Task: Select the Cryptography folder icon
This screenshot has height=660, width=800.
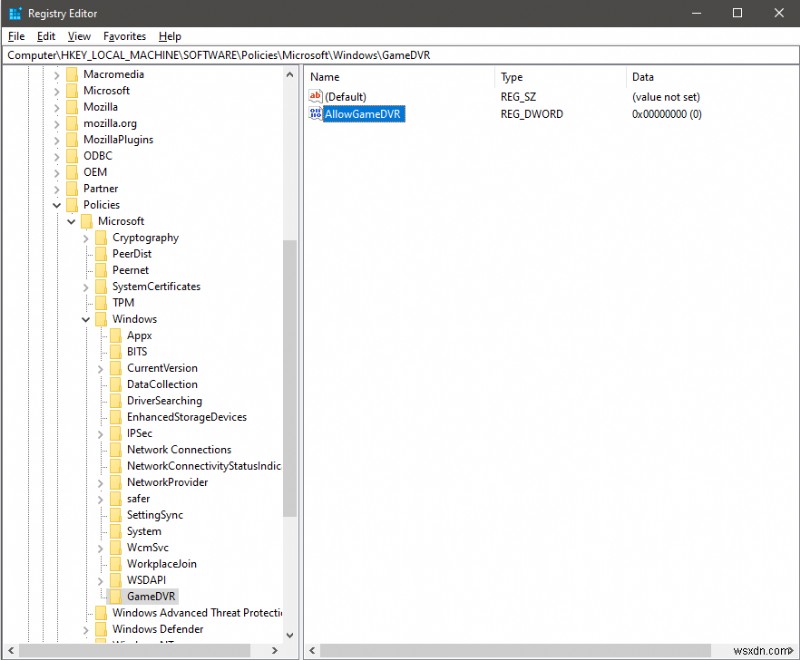Action: (101, 237)
